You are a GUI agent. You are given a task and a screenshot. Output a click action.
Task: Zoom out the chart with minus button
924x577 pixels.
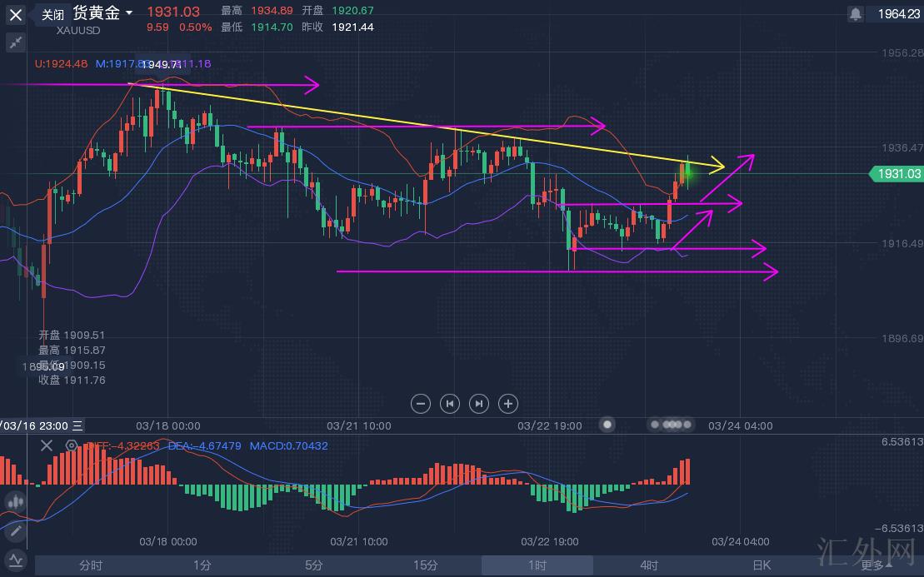coord(420,404)
